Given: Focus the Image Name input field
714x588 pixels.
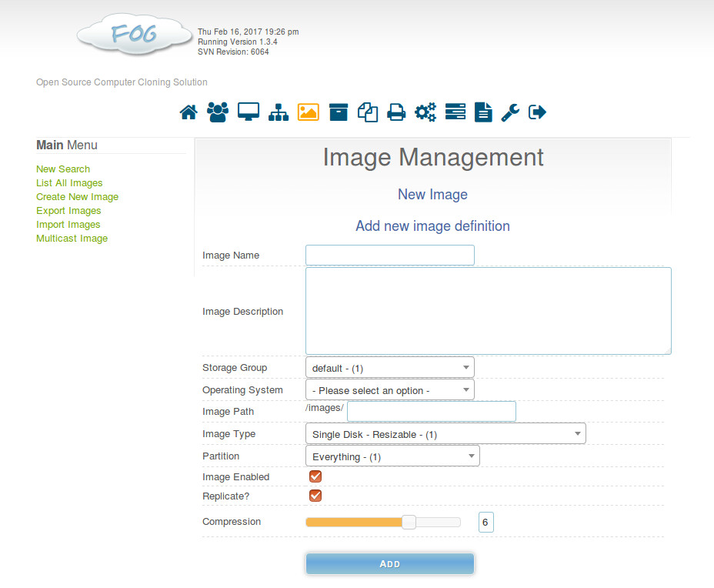Looking at the screenshot, I should click(x=390, y=255).
